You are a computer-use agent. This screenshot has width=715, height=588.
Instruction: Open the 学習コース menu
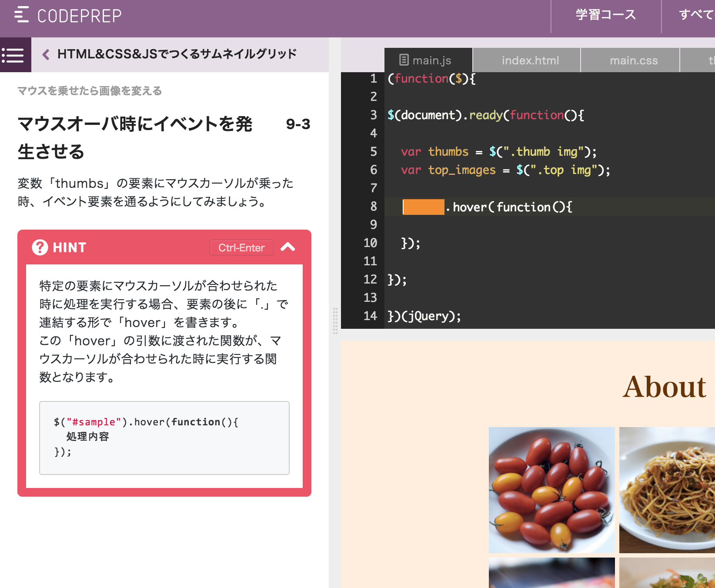[606, 15]
